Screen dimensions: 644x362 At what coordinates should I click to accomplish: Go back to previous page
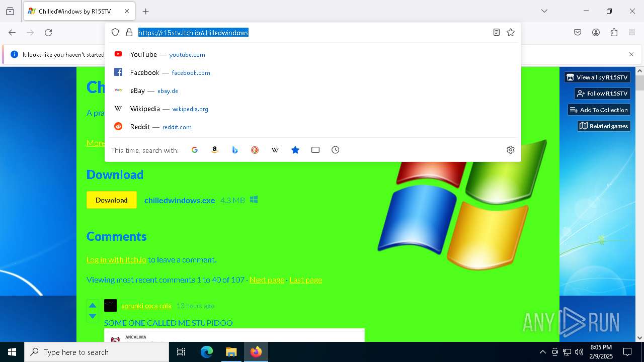click(x=12, y=33)
